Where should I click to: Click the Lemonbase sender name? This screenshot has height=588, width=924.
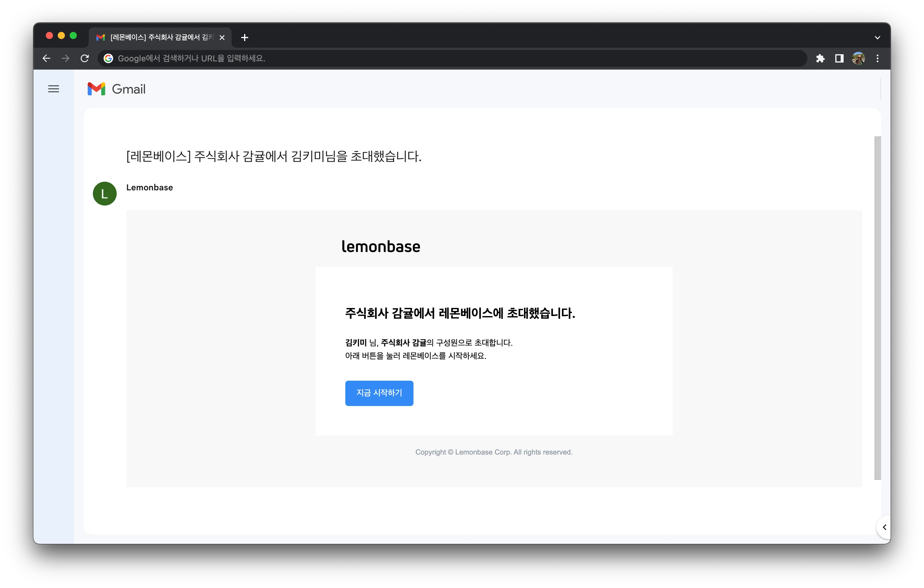pyautogui.click(x=150, y=187)
